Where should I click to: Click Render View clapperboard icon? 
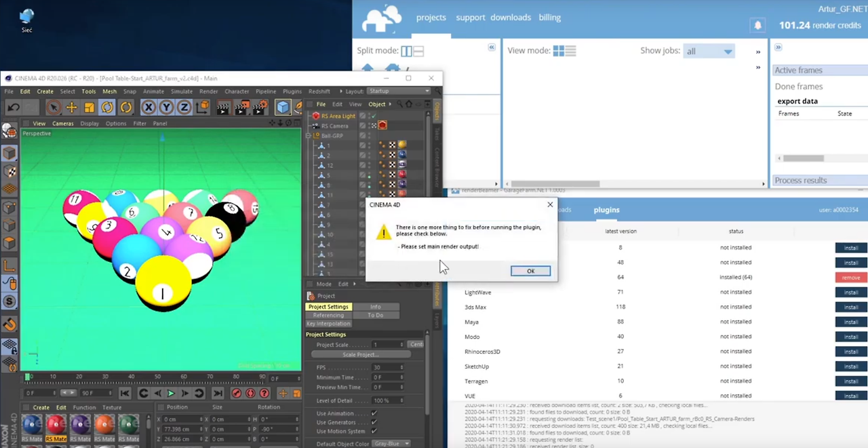[x=223, y=107]
